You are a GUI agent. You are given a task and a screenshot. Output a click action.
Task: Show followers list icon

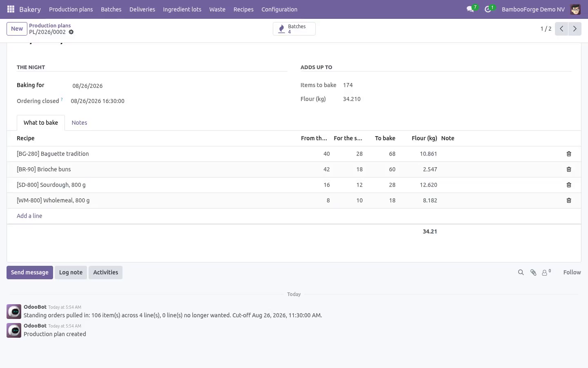(x=546, y=272)
